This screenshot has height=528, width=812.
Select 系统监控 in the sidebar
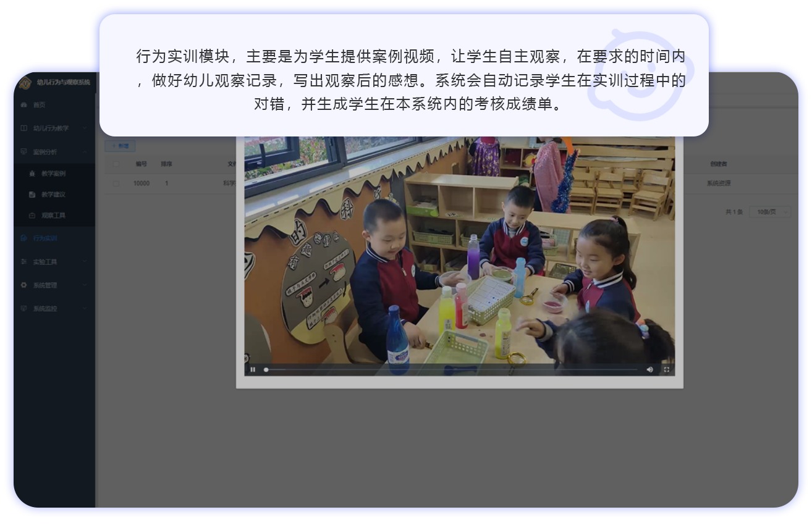point(45,309)
